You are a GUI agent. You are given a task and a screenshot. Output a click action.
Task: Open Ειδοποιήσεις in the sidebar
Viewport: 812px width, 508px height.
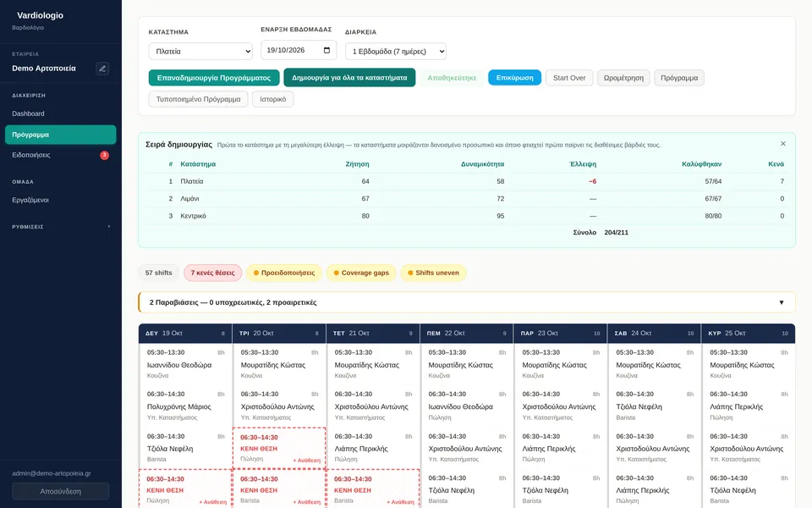tap(61, 155)
